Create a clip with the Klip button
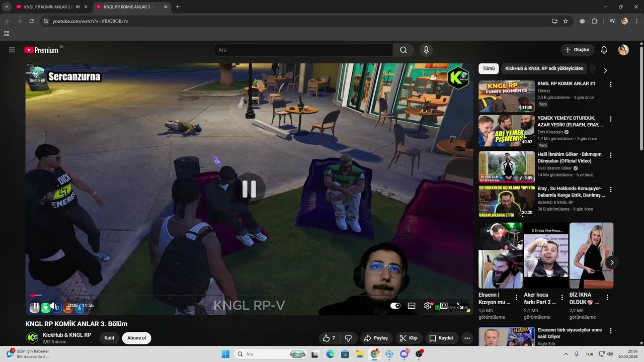The width and height of the screenshot is (644, 362). (x=409, y=338)
